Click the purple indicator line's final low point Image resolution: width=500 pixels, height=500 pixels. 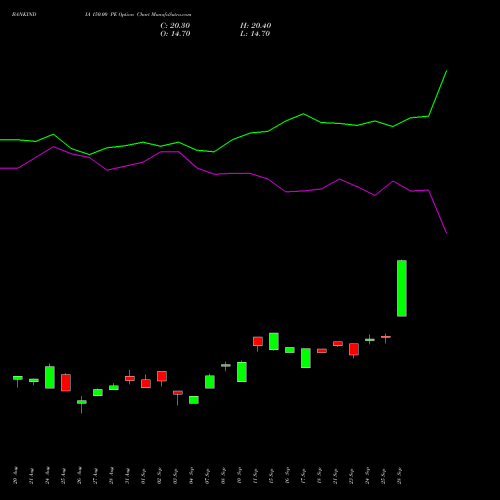pos(446,233)
